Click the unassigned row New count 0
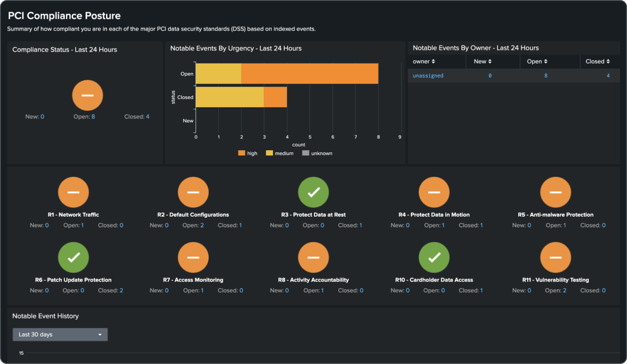This screenshot has height=364, width=627. [490, 76]
